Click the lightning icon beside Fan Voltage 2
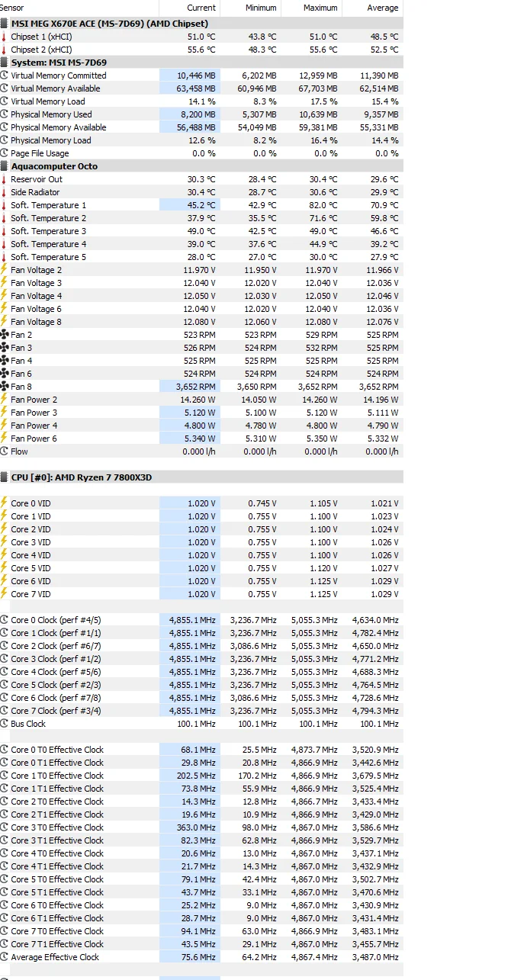 pos(4,270)
